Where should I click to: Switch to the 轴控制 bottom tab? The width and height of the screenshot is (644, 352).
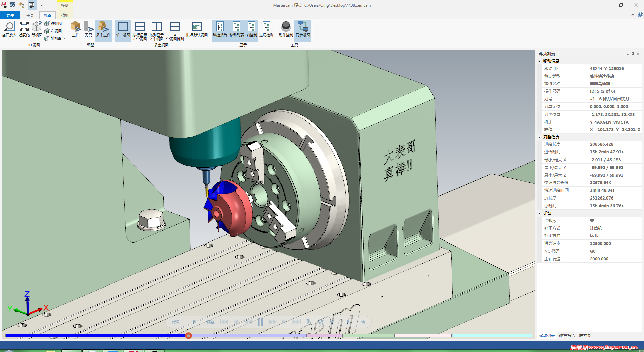(x=585, y=336)
